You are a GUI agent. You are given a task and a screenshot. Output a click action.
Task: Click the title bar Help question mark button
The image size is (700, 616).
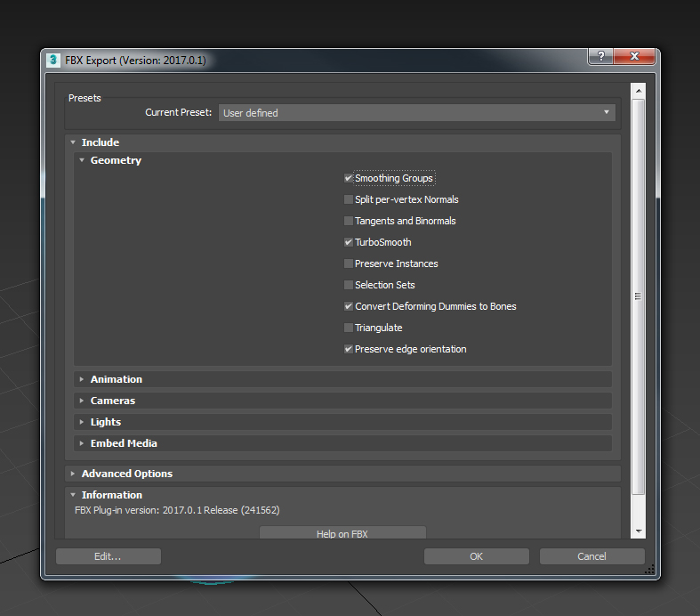coord(601,56)
